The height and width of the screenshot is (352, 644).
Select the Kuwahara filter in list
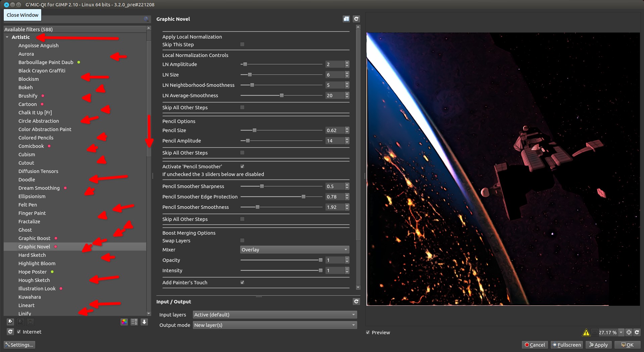coord(30,297)
